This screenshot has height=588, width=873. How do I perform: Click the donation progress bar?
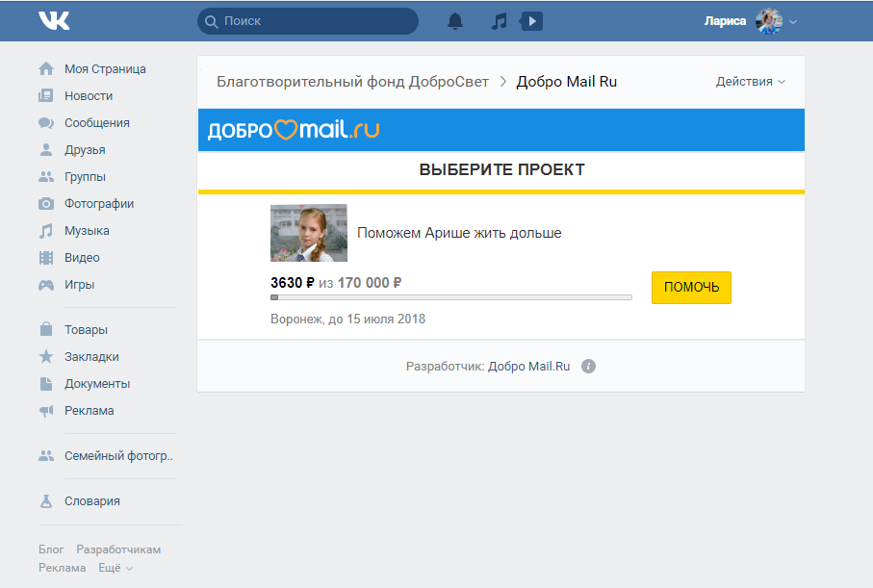[x=451, y=297]
